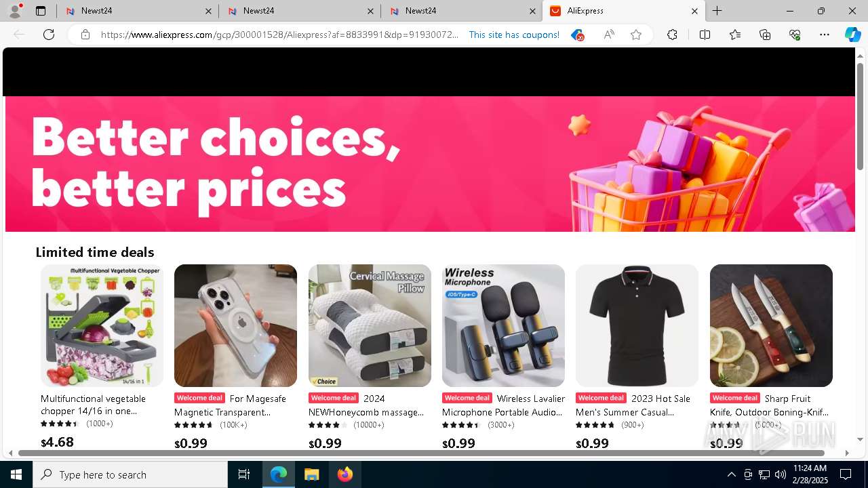Show hidden system tray icons chevron
This screenshot has width=868, height=488.
(731, 474)
